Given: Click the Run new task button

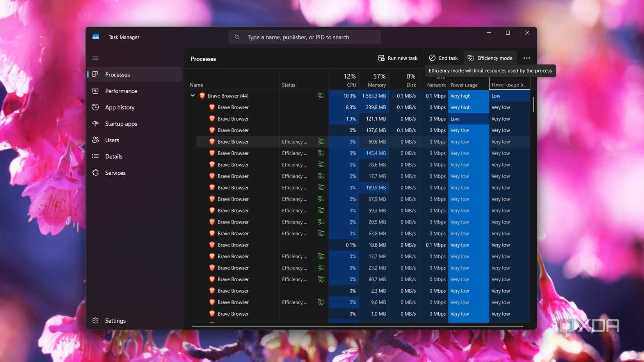Looking at the screenshot, I should [x=398, y=58].
